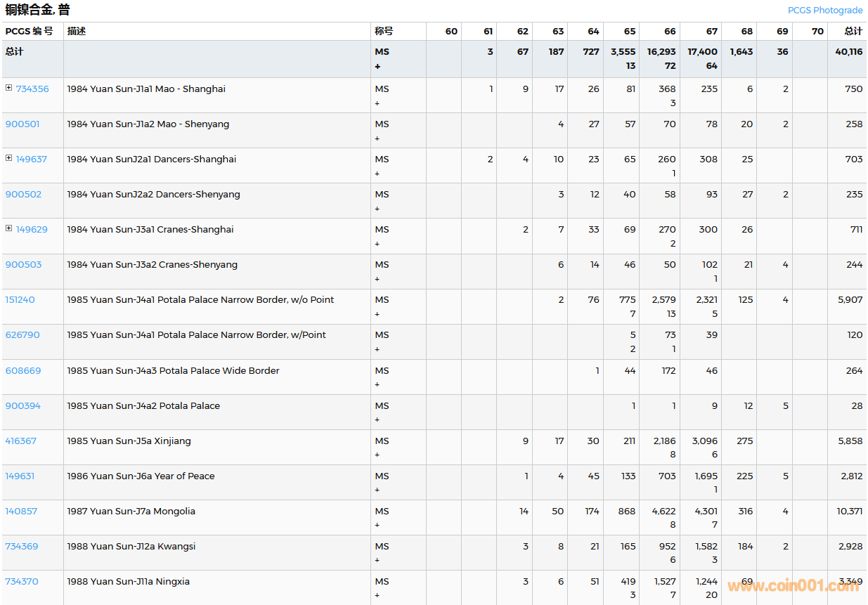Open 151240 Potala Palace entry

[x=20, y=300]
